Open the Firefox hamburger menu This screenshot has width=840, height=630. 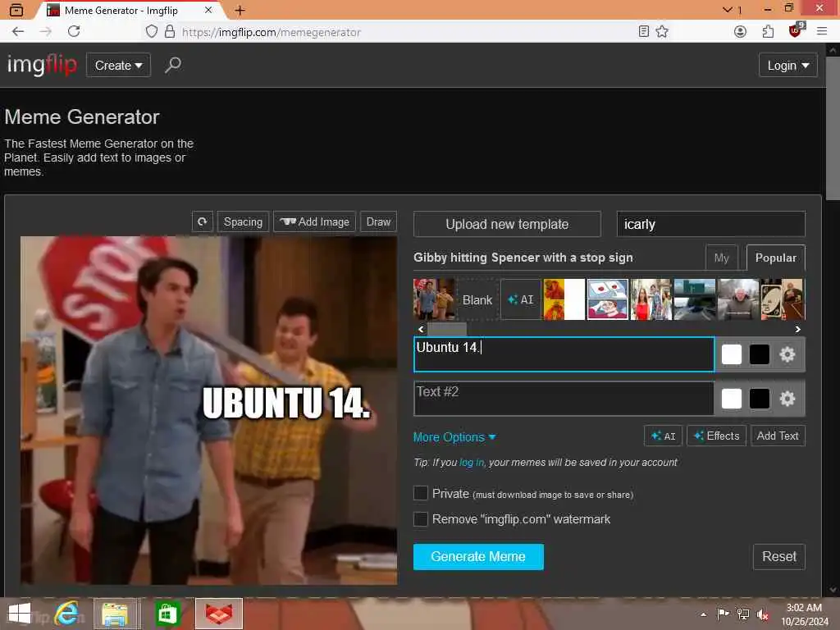pyautogui.click(x=822, y=32)
